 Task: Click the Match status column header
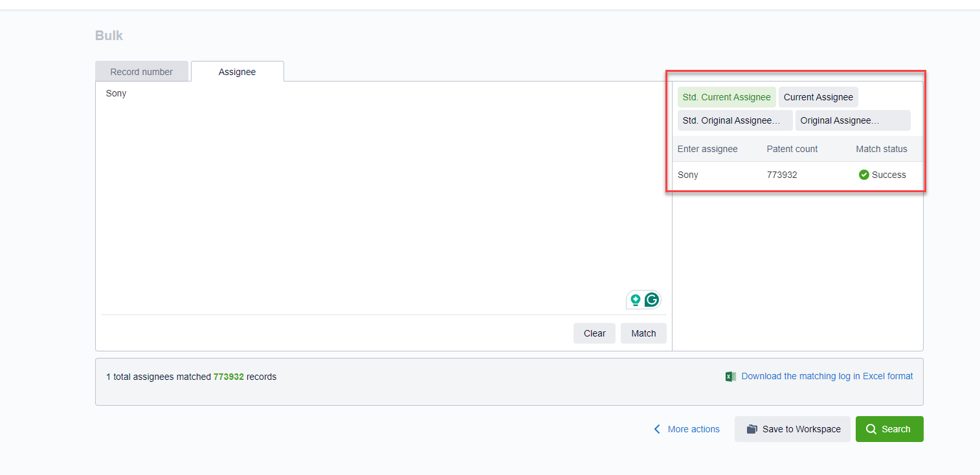pyautogui.click(x=881, y=149)
